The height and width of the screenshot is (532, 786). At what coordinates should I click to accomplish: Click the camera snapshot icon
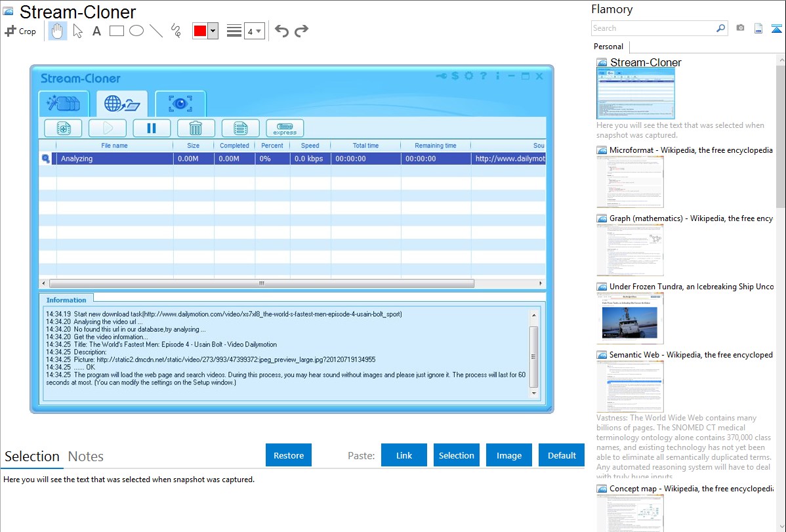740,28
